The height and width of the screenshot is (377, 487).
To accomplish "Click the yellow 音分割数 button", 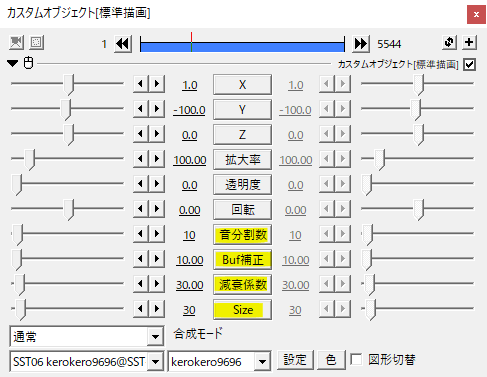I will point(242,235).
